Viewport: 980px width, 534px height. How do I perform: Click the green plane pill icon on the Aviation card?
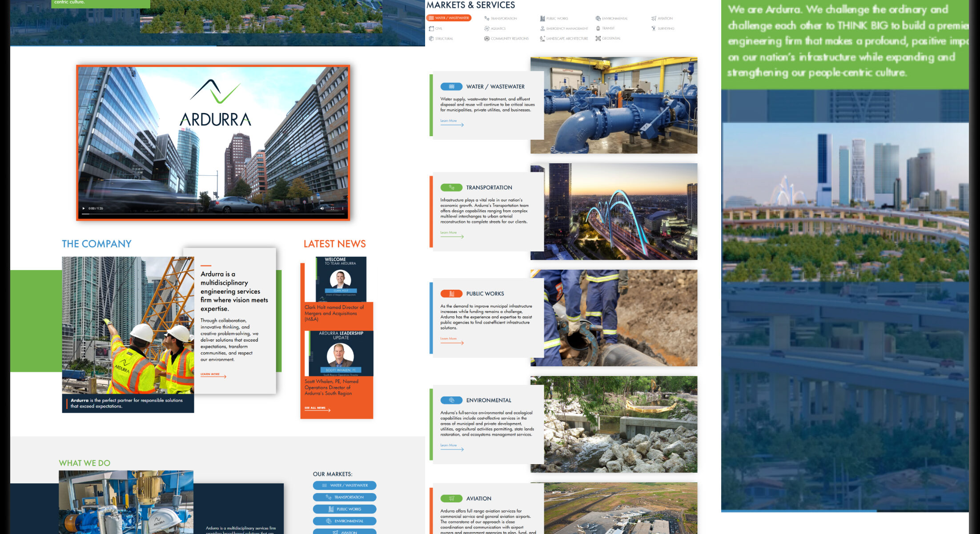point(451,499)
